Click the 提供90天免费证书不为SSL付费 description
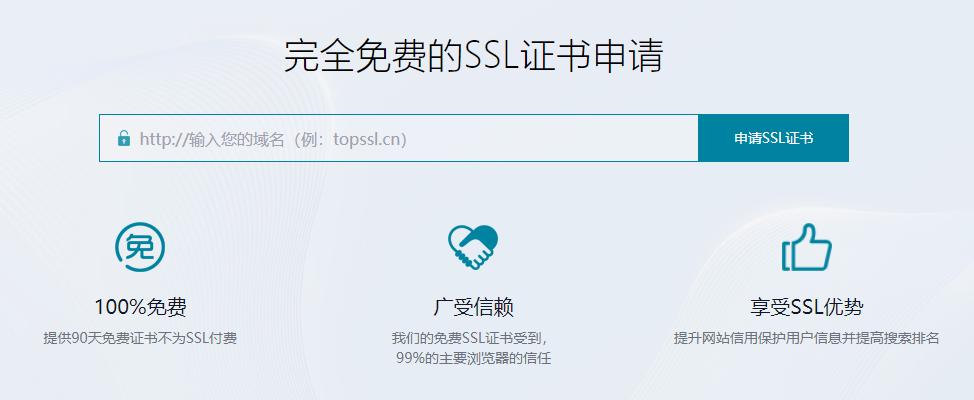 point(140,339)
